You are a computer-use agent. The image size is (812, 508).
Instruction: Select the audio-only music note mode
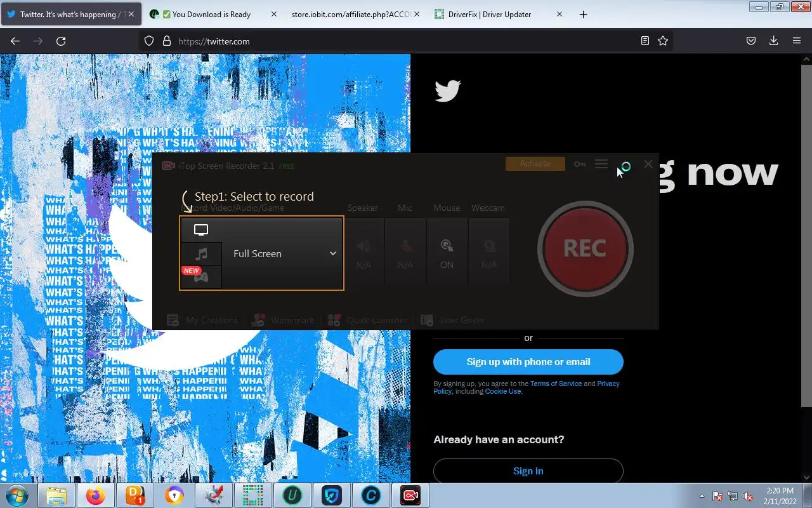pyautogui.click(x=201, y=254)
